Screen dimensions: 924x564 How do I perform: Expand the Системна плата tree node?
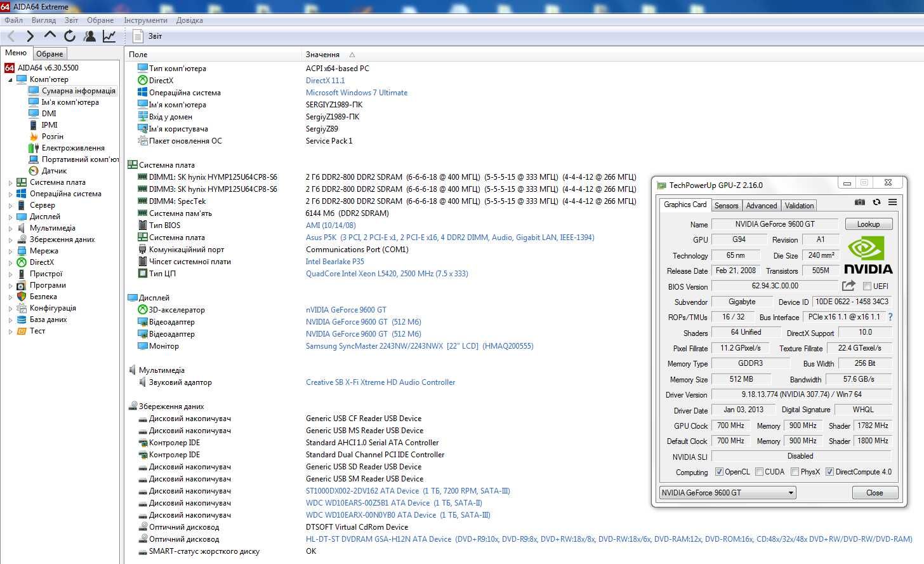coord(10,183)
